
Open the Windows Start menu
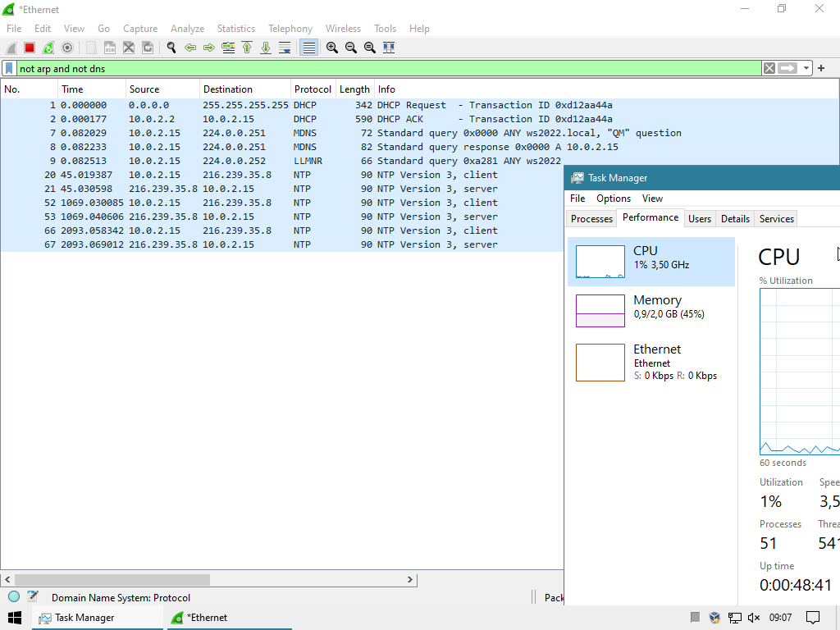pos(15,618)
